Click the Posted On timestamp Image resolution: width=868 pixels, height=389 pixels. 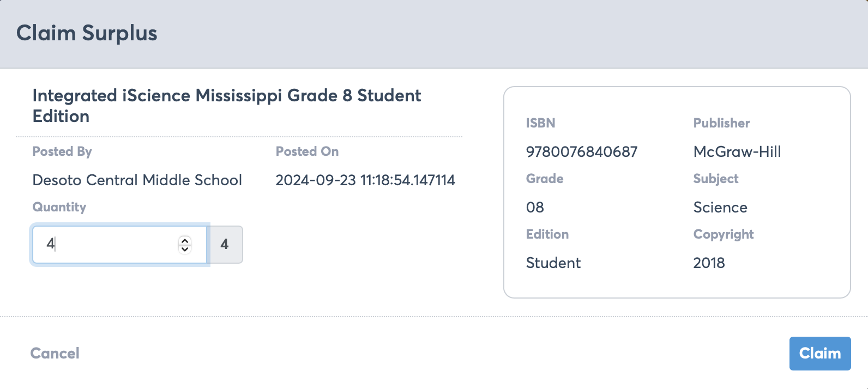tap(365, 180)
